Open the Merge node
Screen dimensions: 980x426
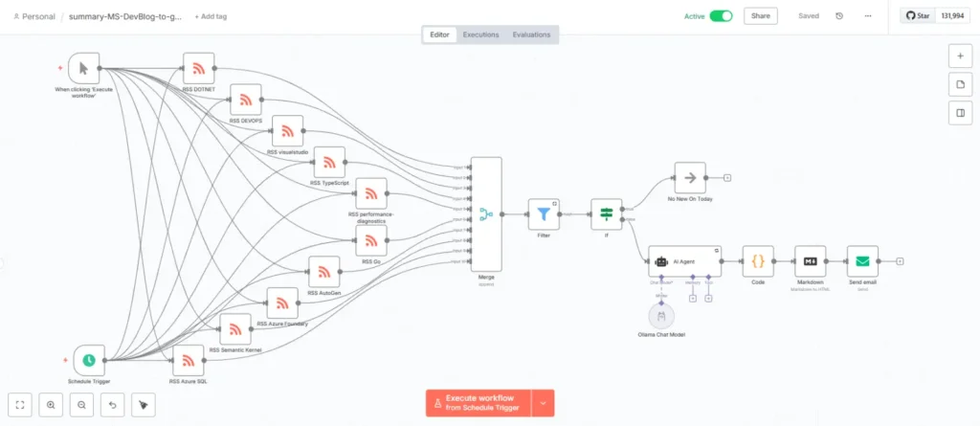tap(486, 214)
